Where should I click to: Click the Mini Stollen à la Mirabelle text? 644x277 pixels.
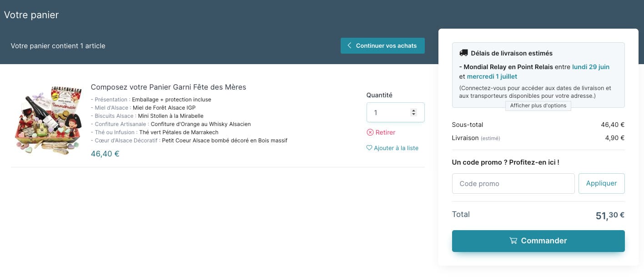(x=171, y=116)
